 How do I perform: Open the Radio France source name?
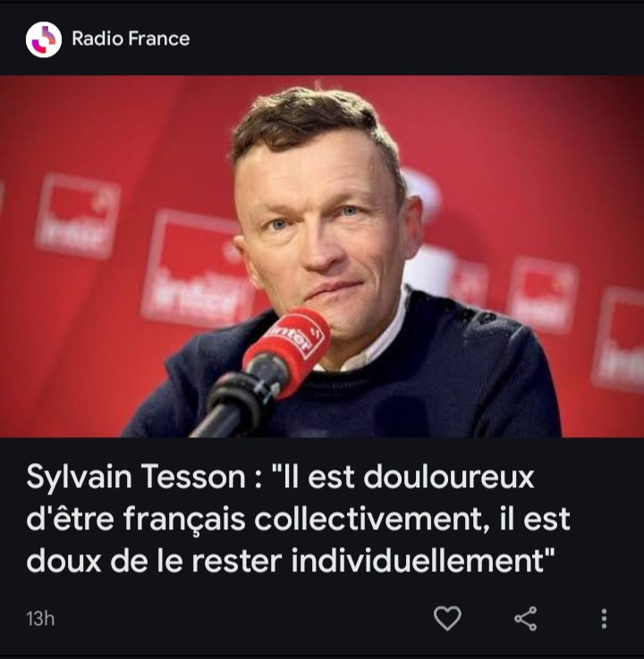pos(131,38)
